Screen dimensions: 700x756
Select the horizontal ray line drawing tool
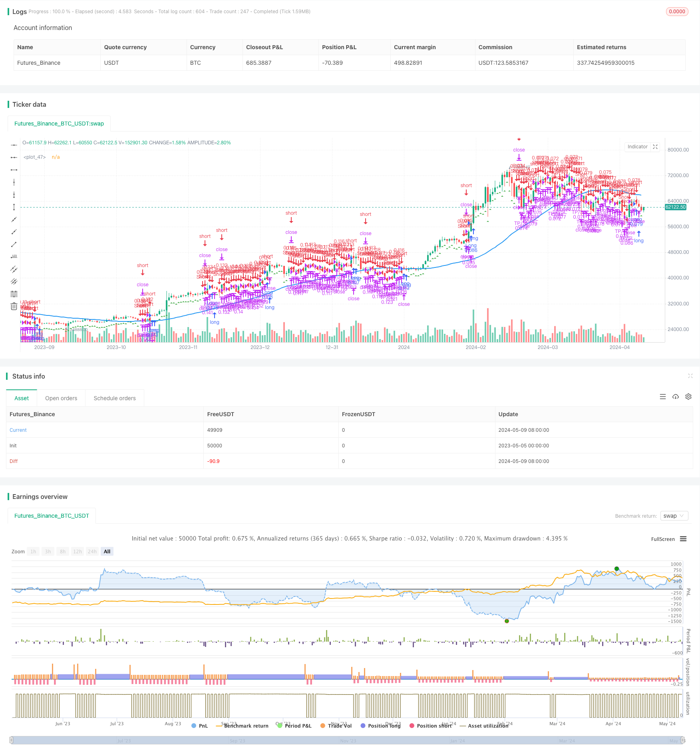tap(14, 158)
